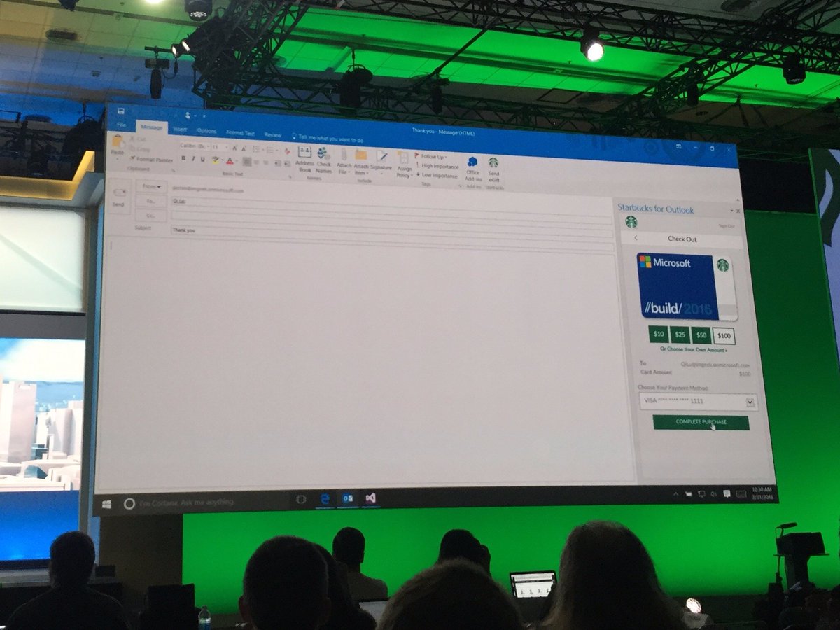Select the Send eGift Starbucks icon
840x630 pixels.
coord(493,162)
